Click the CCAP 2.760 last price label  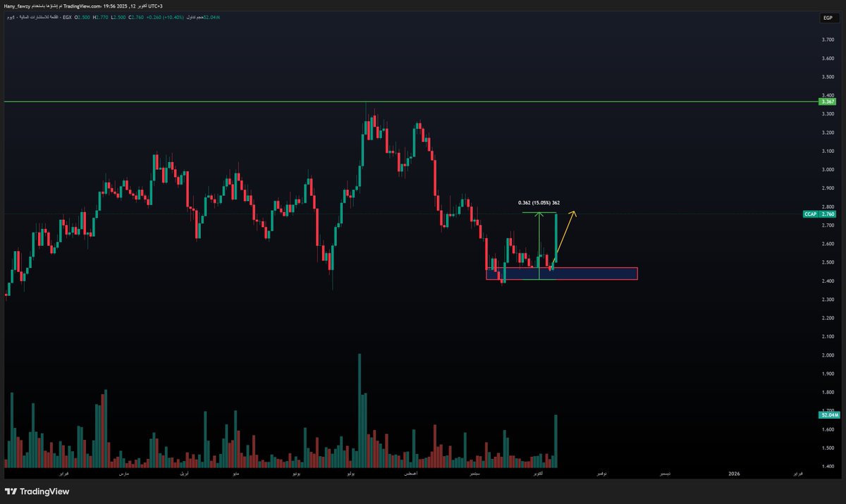[819, 214]
